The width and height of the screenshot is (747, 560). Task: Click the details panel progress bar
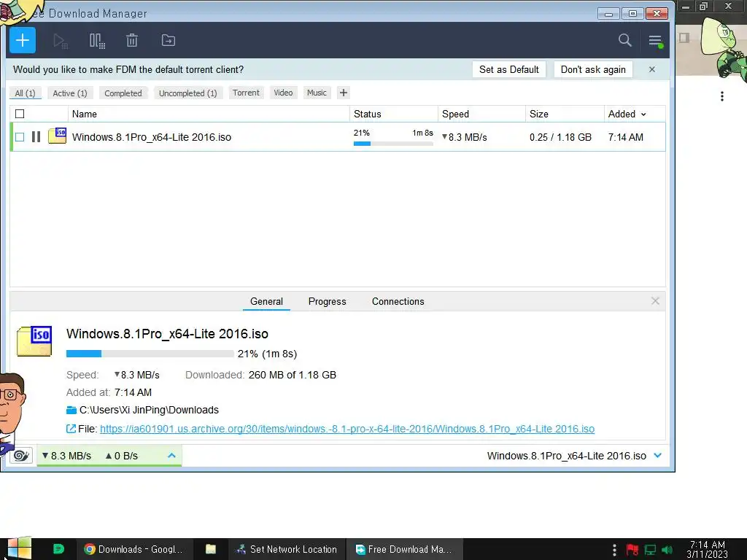pyautogui.click(x=150, y=354)
